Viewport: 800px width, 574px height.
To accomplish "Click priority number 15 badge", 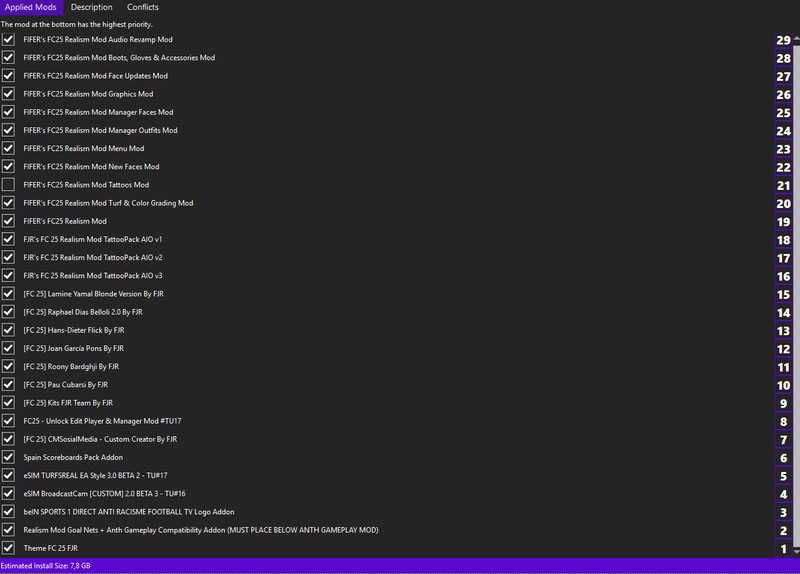I will [783, 294].
